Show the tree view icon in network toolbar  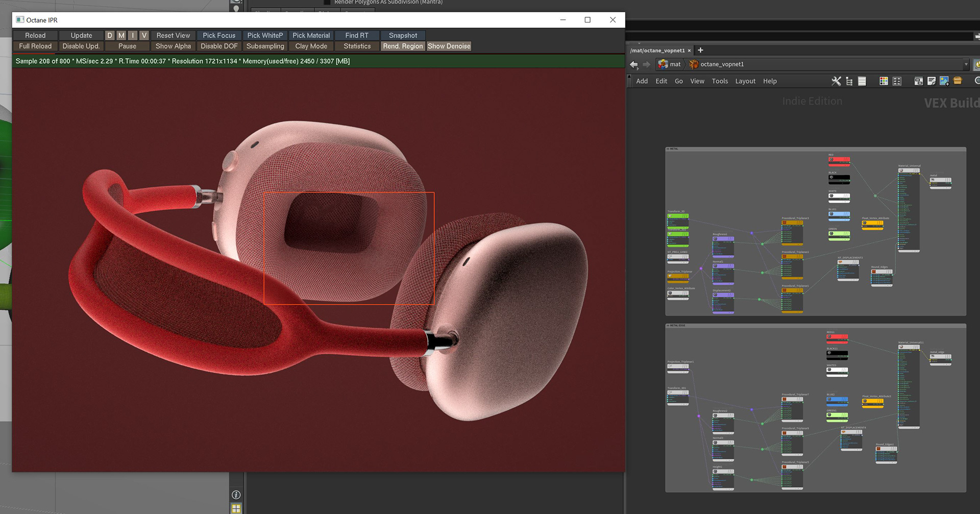pyautogui.click(x=849, y=81)
